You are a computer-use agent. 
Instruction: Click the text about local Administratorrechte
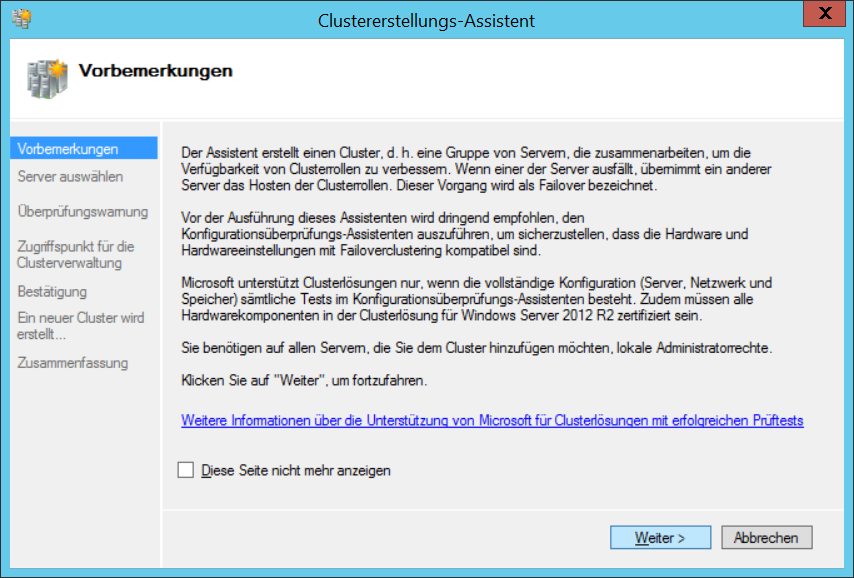477,348
